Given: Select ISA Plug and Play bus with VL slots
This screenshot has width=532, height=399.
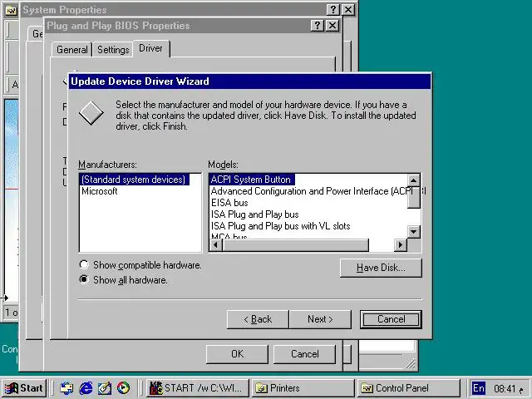Looking at the screenshot, I should pos(280,225).
